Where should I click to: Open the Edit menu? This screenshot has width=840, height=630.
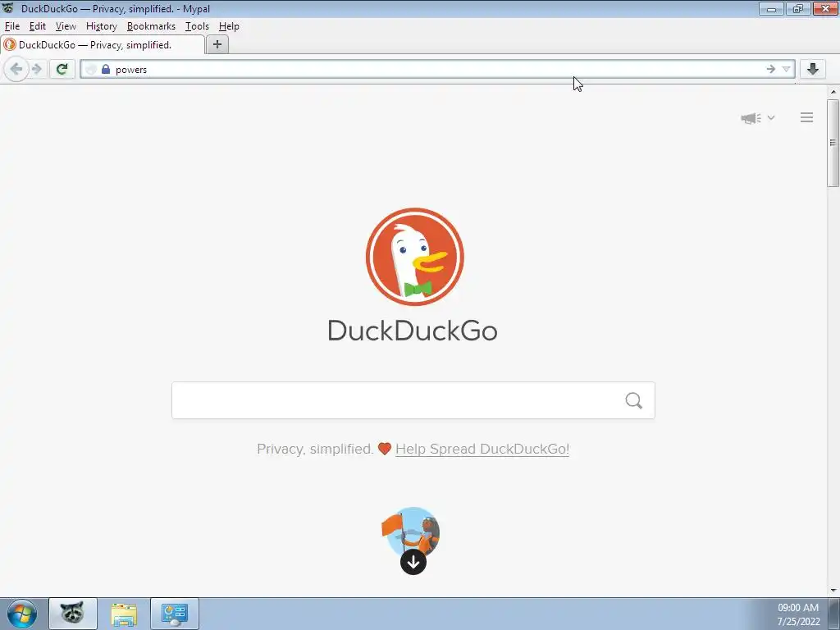click(x=38, y=26)
